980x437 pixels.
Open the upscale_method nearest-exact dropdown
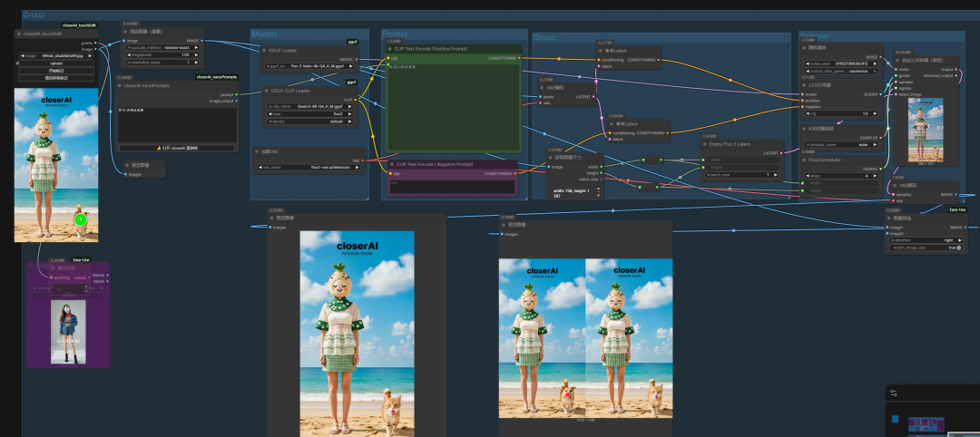tap(163, 47)
